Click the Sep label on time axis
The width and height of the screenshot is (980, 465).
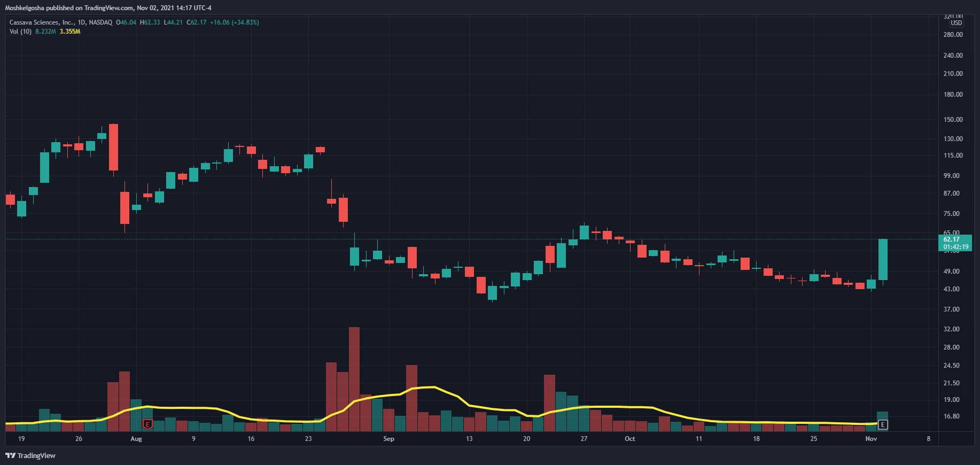[389, 439]
